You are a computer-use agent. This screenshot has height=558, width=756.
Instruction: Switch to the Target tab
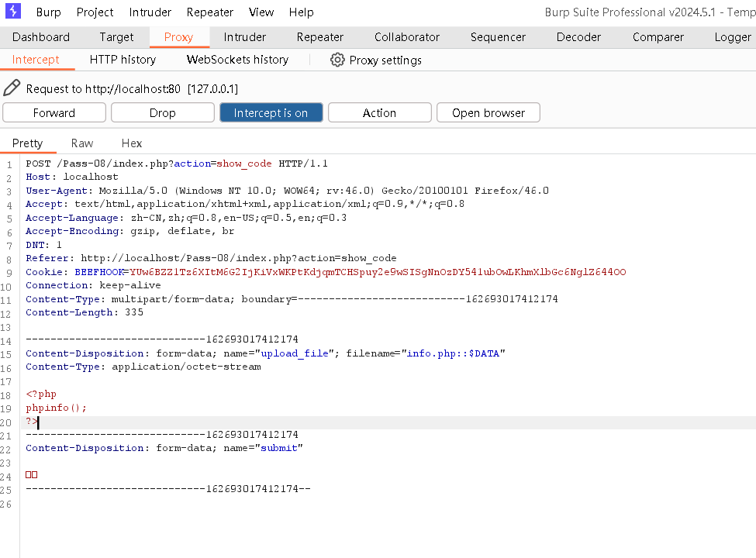pos(116,37)
